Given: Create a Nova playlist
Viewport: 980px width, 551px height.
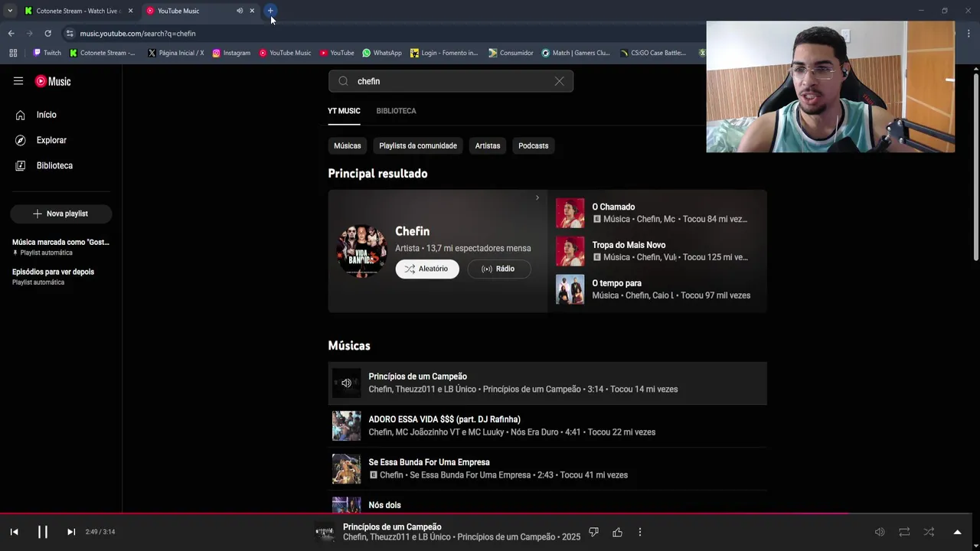Looking at the screenshot, I should pyautogui.click(x=61, y=214).
